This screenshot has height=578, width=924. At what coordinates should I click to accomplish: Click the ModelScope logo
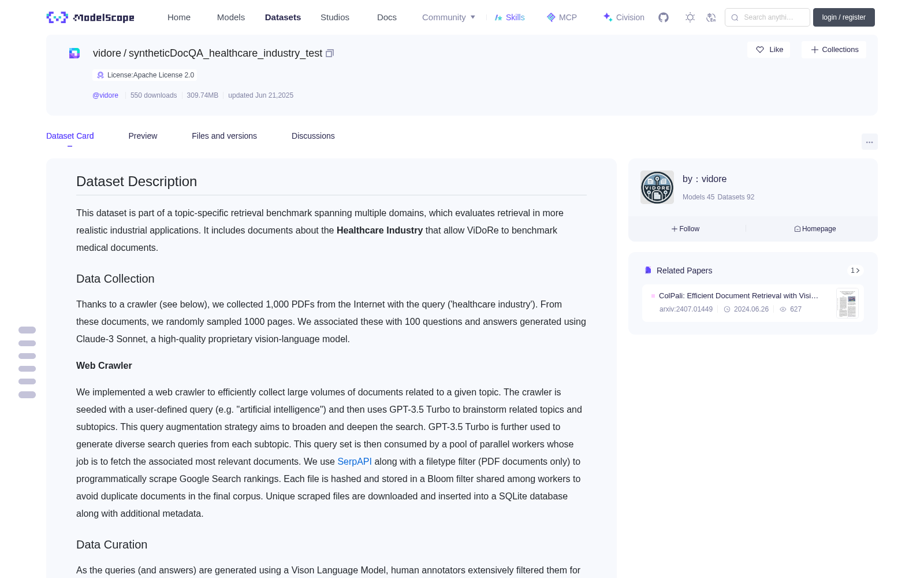[x=91, y=17]
